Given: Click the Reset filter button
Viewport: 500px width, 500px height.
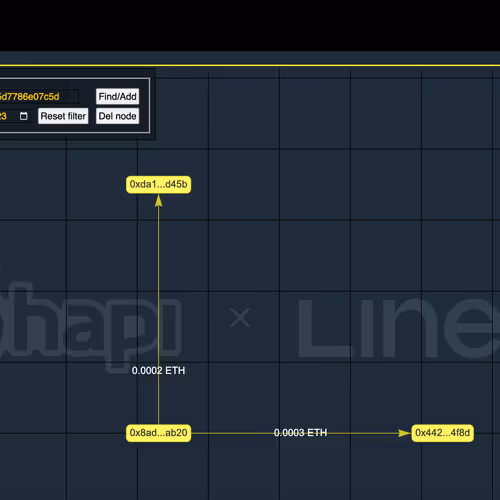Looking at the screenshot, I should pyautogui.click(x=63, y=116).
